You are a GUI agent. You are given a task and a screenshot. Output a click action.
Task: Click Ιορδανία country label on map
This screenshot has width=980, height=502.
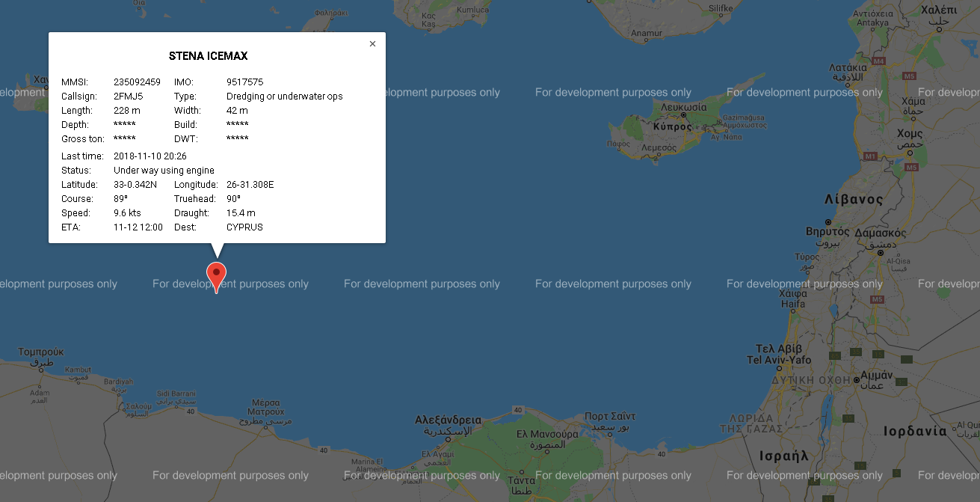pos(915,432)
